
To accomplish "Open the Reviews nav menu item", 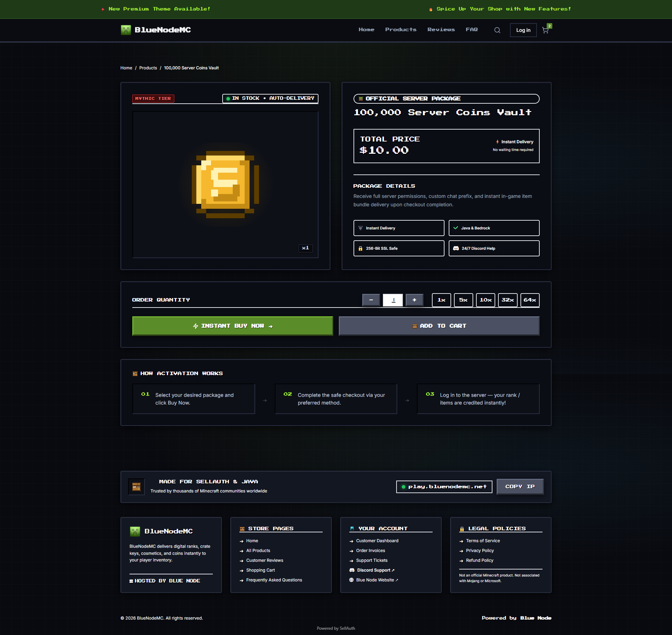I will 441,30.
